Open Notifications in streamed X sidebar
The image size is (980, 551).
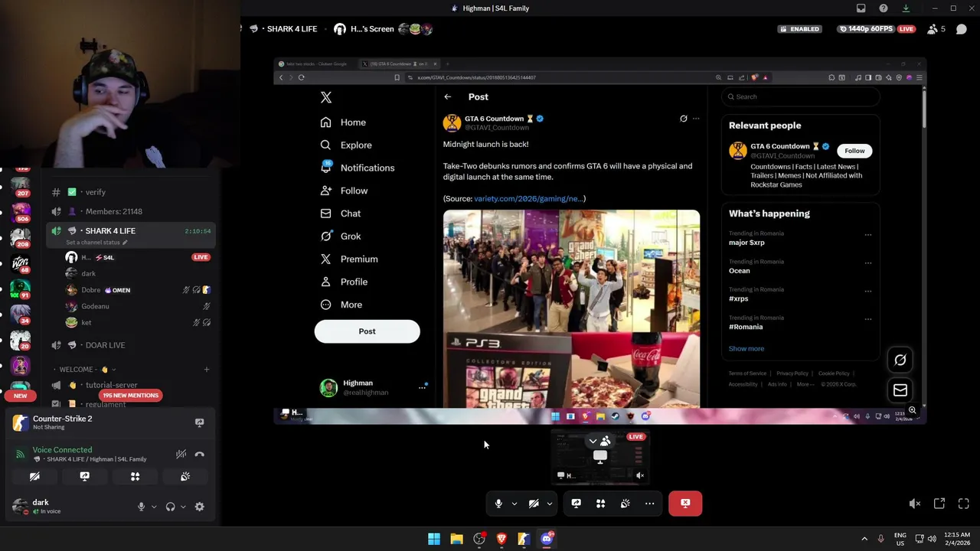click(x=358, y=168)
